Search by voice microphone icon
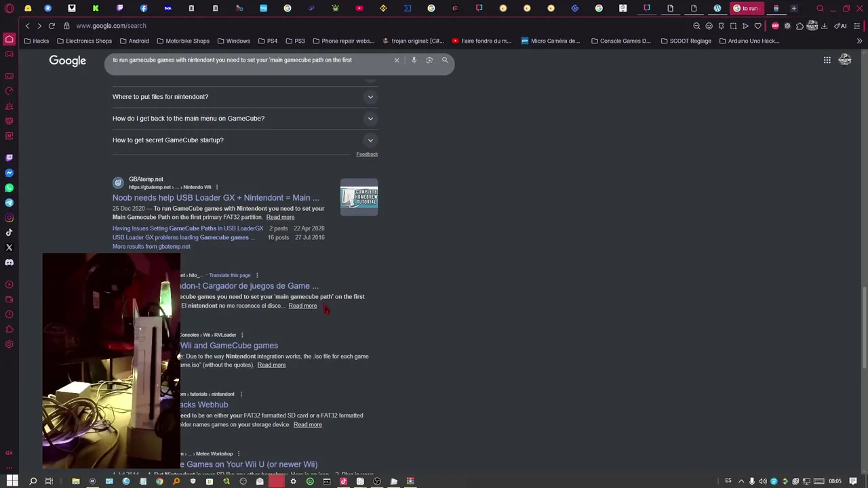This screenshot has width=868, height=488. pyautogui.click(x=414, y=60)
